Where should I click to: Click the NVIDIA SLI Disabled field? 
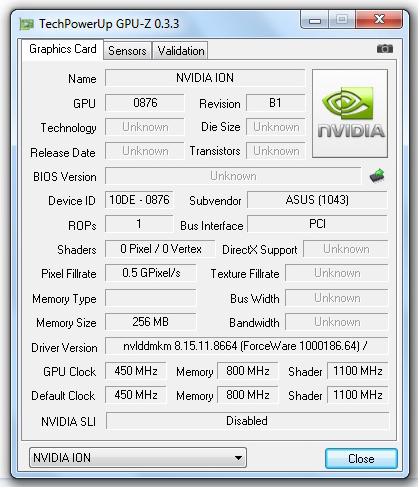coord(247,421)
